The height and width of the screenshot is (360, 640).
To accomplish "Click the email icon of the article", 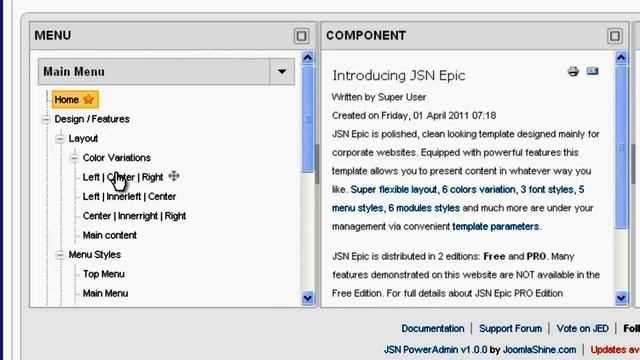I will [592, 71].
